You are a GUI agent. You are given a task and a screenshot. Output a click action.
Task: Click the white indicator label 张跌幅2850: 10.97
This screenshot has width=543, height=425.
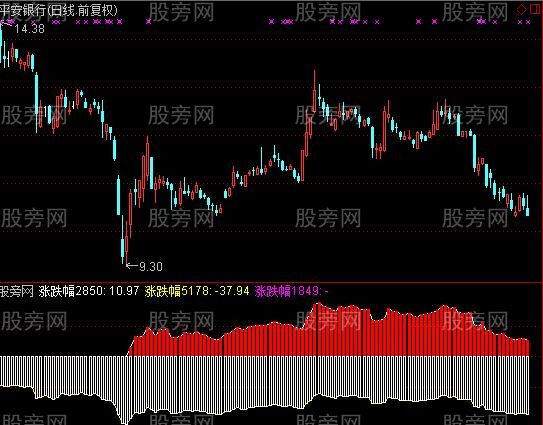click(89, 291)
